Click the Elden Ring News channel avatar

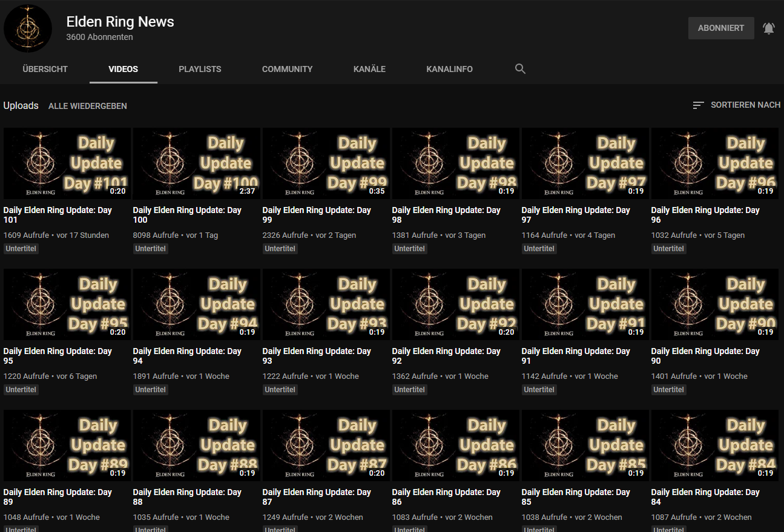28,28
